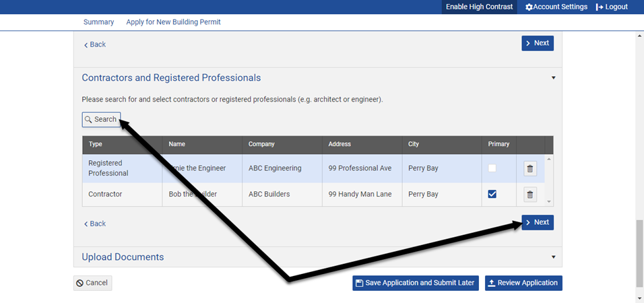The height and width of the screenshot is (303, 644).
Task: Save Application and Submit Later
Action: click(x=416, y=283)
